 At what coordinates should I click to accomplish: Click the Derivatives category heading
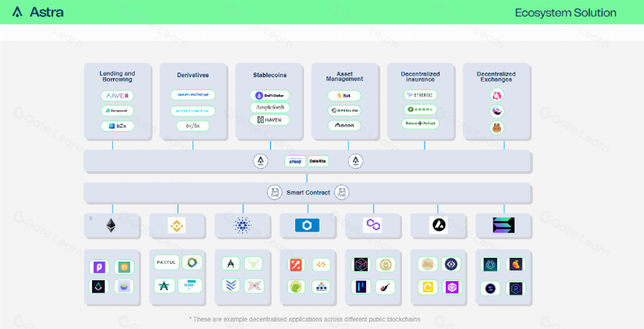coord(193,75)
